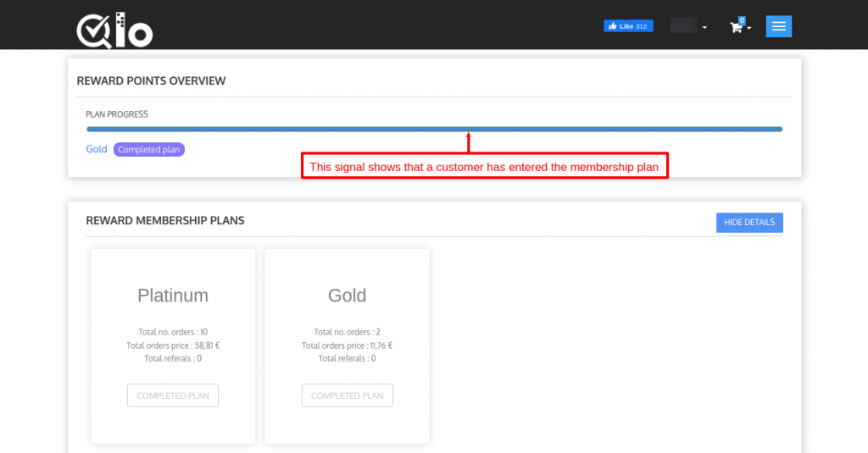Image resolution: width=868 pixels, height=453 pixels.
Task: Click the Qlo site logo
Action: [114, 31]
